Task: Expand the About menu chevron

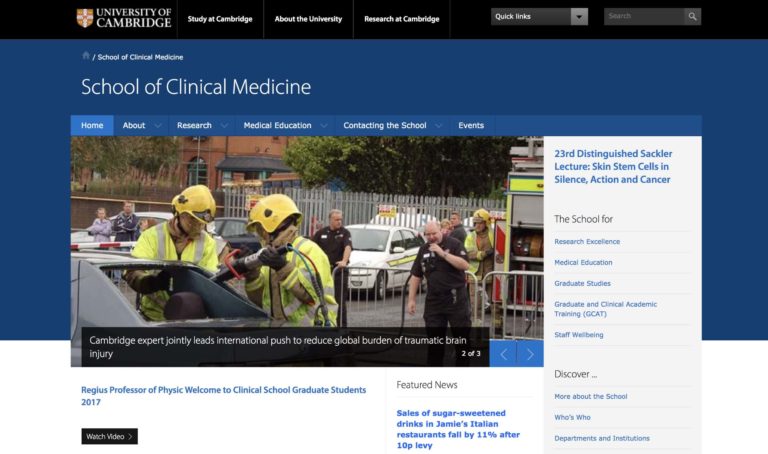Action: (155, 126)
